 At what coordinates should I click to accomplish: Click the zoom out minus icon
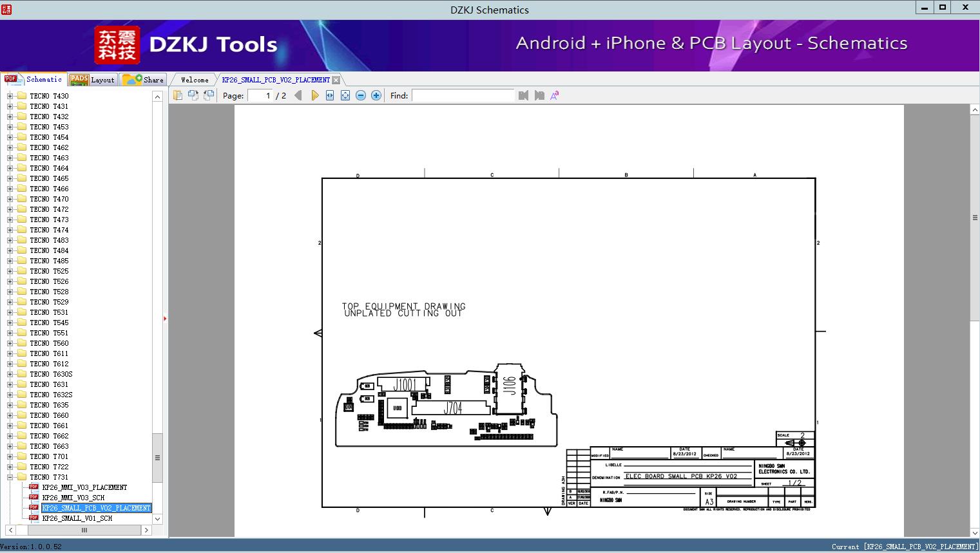tap(361, 95)
